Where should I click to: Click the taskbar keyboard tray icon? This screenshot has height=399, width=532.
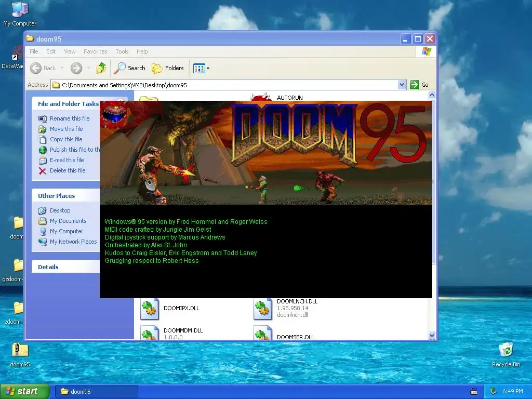click(474, 392)
